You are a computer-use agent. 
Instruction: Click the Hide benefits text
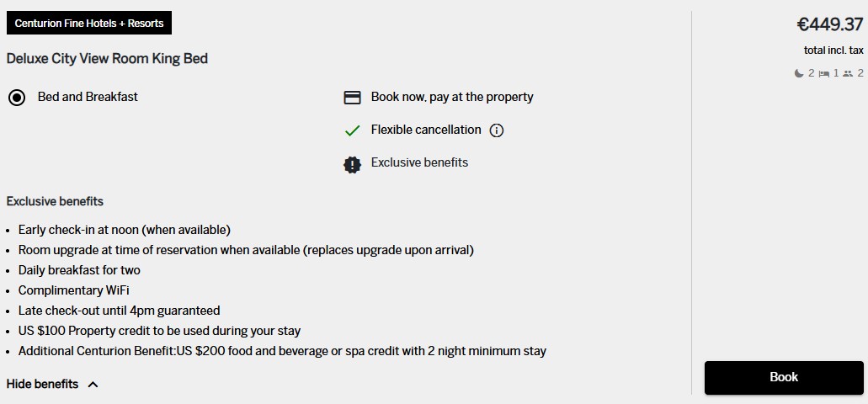click(x=42, y=384)
